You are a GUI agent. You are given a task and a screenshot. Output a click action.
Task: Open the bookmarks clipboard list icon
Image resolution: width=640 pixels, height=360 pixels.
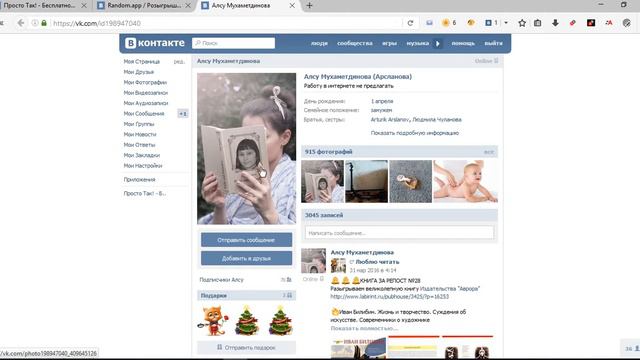pos(538,23)
